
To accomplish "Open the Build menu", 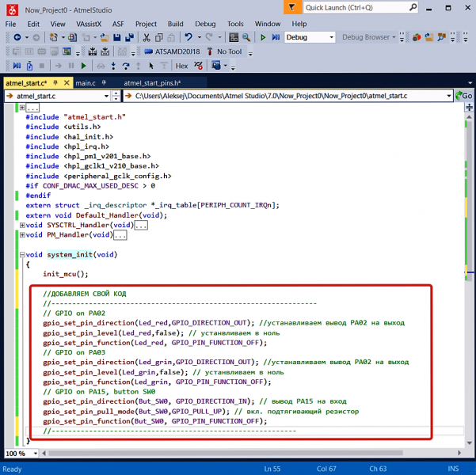I will pyautogui.click(x=176, y=24).
